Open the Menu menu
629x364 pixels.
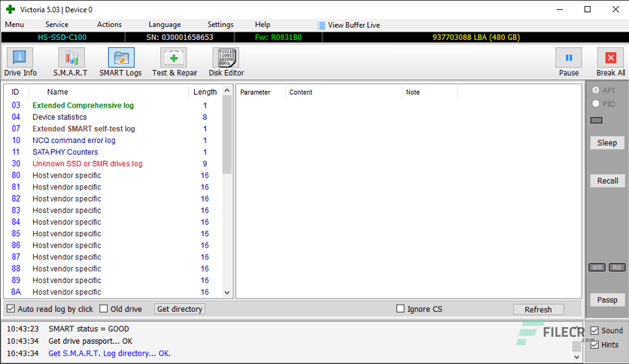[x=14, y=25]
